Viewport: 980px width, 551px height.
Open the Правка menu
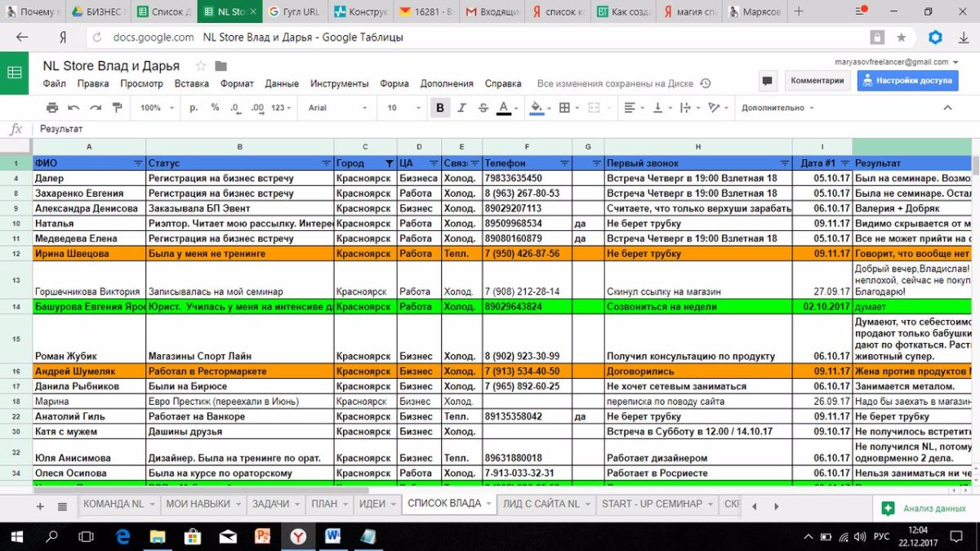93,83
